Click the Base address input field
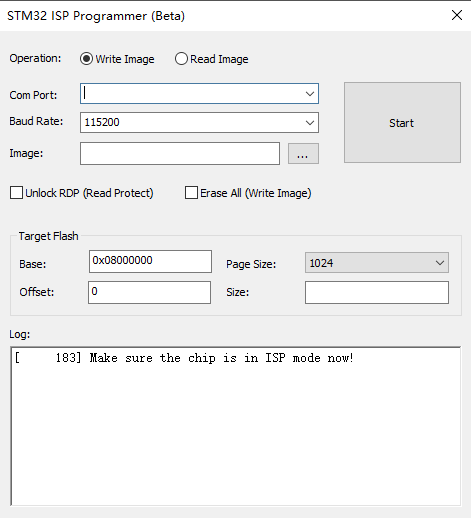471x518 pixels. pyautogui.click(x=150, y=261)
